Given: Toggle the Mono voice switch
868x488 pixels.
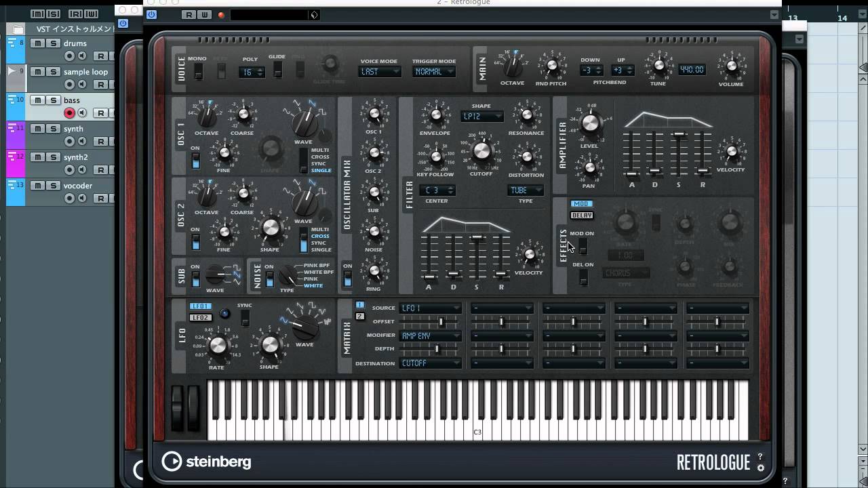Looking at the screenshot, I should click(198, 72).
